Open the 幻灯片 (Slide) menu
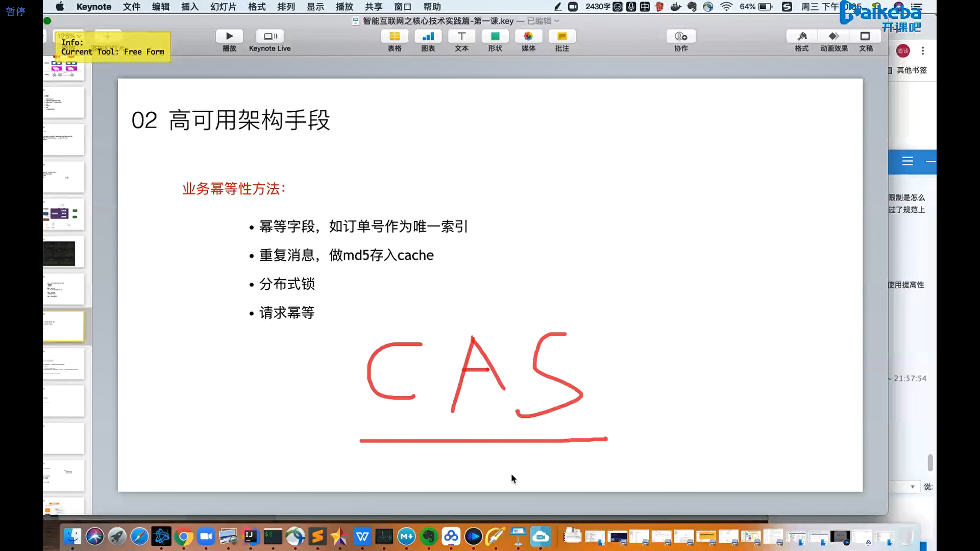This screenshot has height=551, width=980. (x=223, y=7)
